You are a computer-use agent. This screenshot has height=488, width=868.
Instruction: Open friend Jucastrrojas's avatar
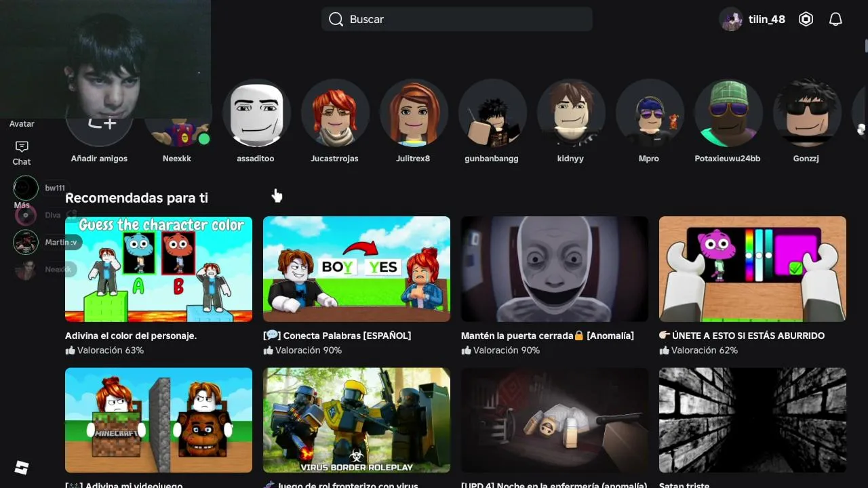tap(334, 113)
